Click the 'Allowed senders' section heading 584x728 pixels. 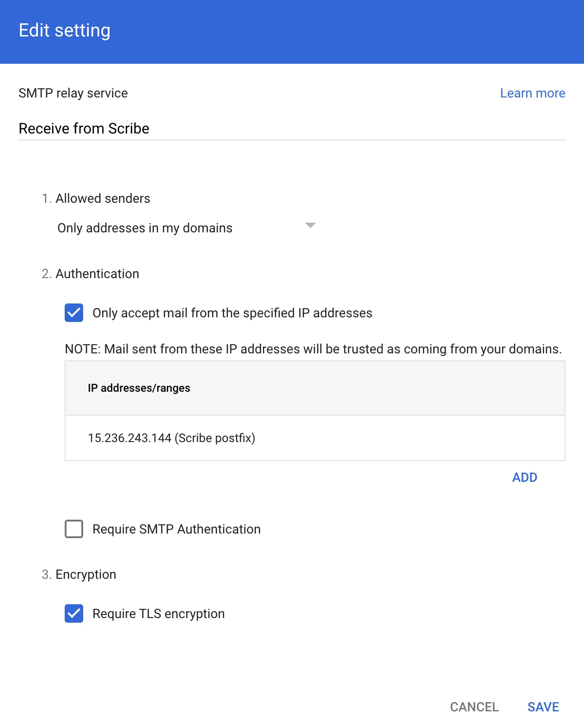click(x=103, y=199)
